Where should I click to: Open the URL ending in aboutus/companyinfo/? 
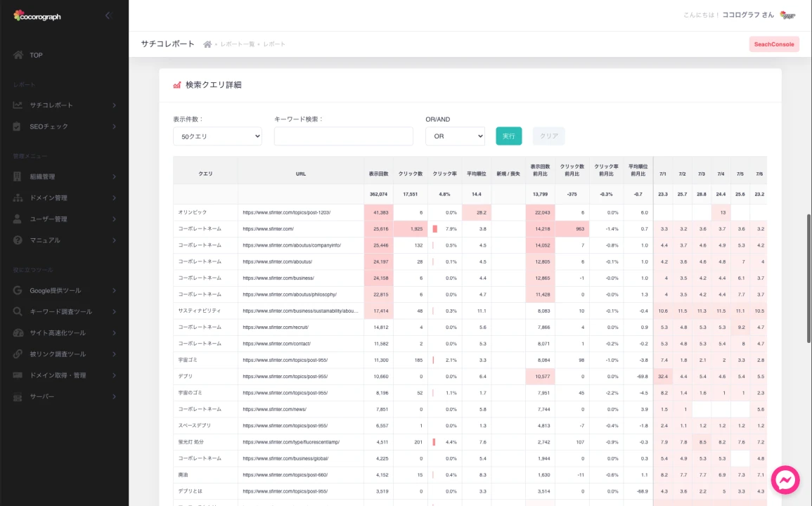click(x=292, y=245)
